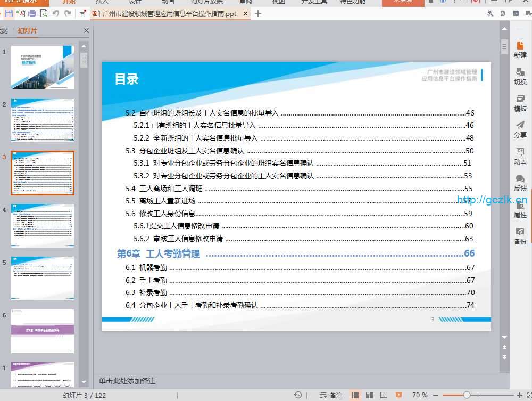532x401 pixels.
Task: Click the 分享 (Share) sidebar icon
Action: click(x=520, y=130)
